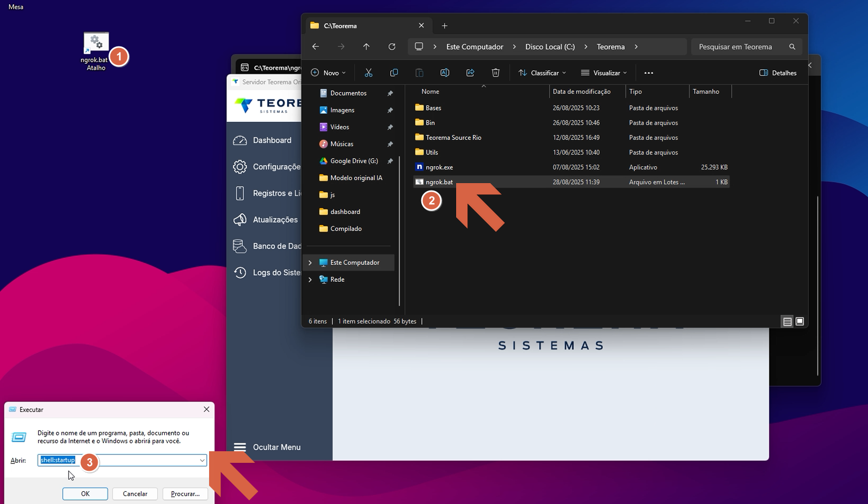Select Documentos in navigation pane
Image resolution: width=868 pixels, height=504 pixels.
348,93
